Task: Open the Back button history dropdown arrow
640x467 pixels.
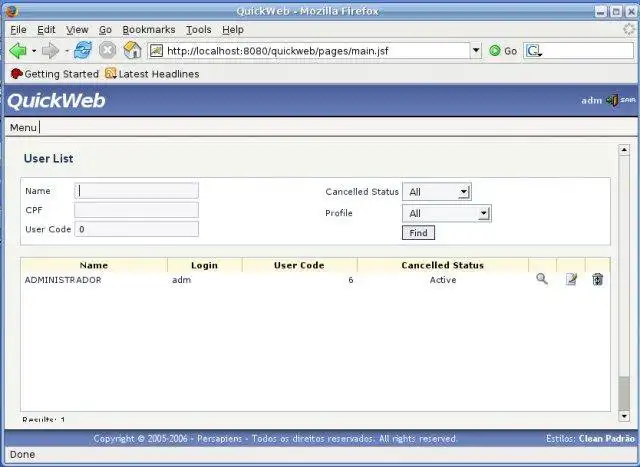Action: [33, 51]
